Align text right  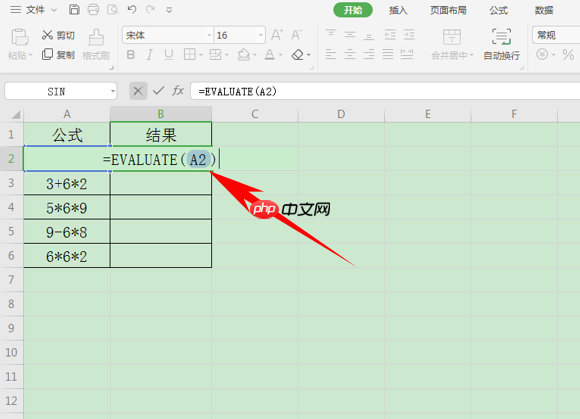[368, 55]
